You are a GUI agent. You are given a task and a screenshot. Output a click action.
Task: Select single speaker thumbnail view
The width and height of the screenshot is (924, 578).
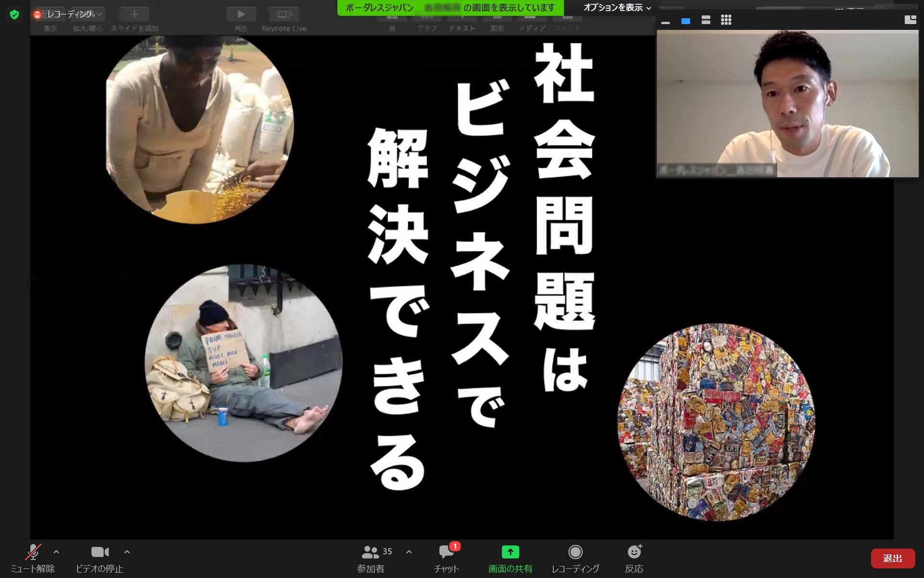(686, 21)
